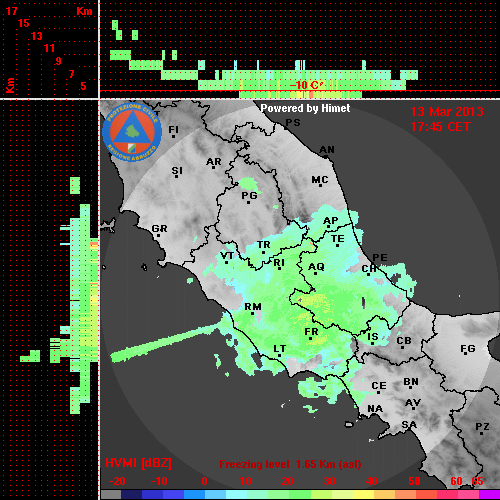Screen dimensions: 500x500
Task: Click the 50 value on the dBZ scale
Action: [x=414, y=481]
